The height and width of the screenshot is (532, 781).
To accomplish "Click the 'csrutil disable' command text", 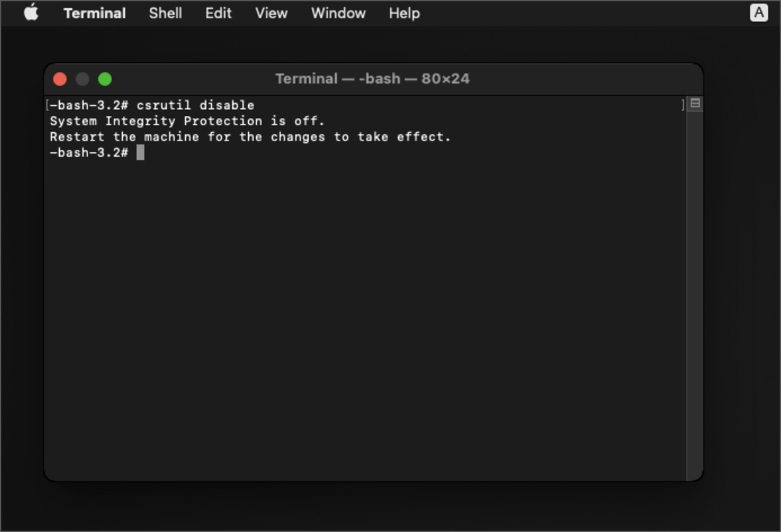I will 195,105.
